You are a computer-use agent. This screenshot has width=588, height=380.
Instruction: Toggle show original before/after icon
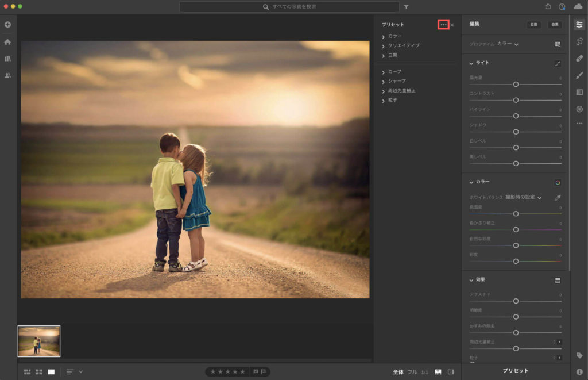point(451,372)
